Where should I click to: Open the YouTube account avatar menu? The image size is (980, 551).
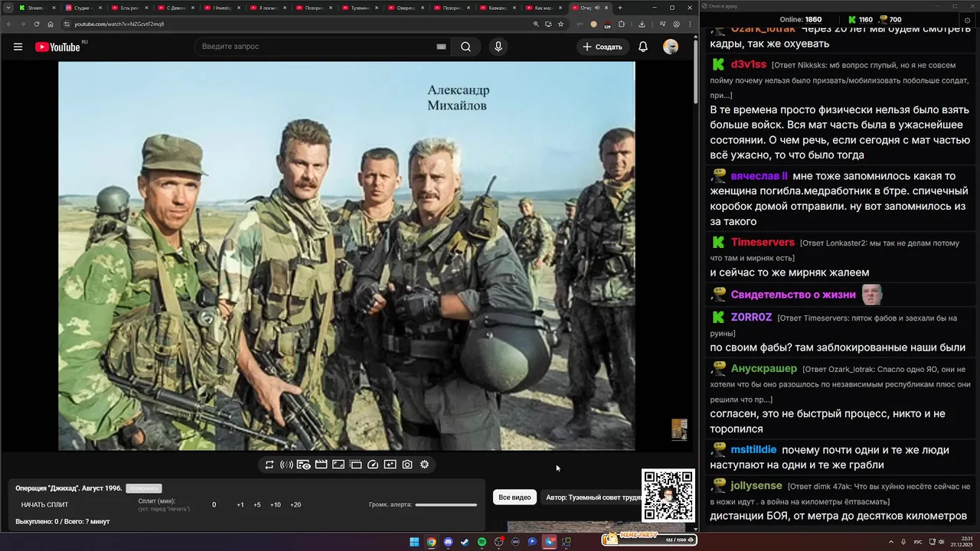coord(671,47)
